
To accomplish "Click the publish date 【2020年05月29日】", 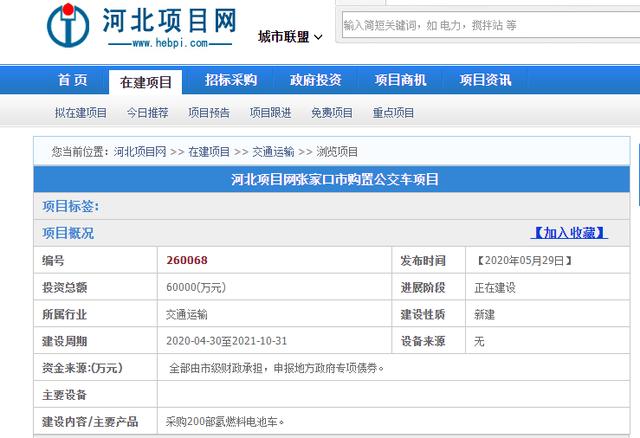I will coord(524,260).
